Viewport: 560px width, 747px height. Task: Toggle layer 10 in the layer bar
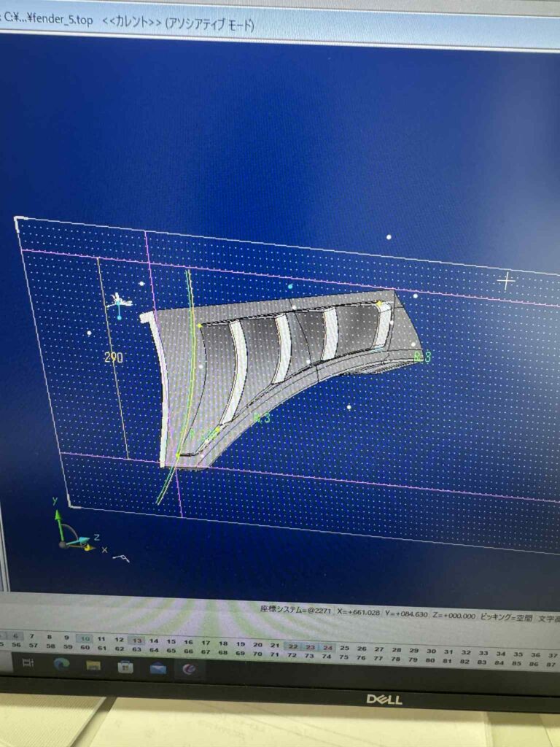tap(85, 638)
